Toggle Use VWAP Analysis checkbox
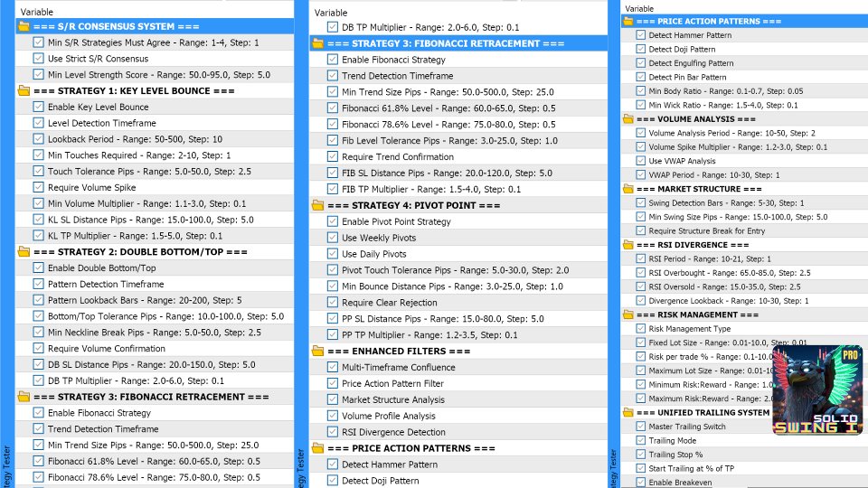Screen dimensions: 868x488 (x=640, y=161)
